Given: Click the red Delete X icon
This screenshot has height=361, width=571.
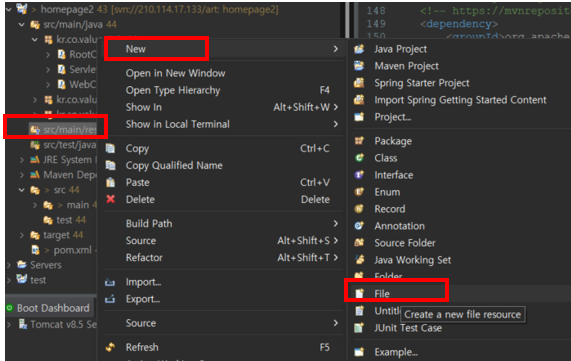Looking at the screenshot, I should [110, 199].
